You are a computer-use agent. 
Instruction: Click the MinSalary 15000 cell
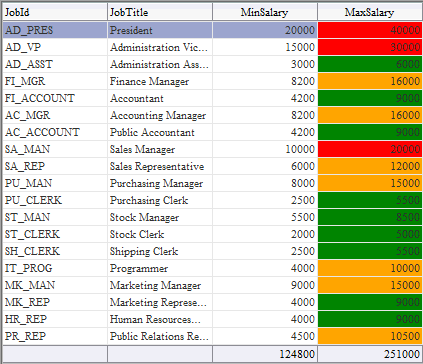tap(265, 47)
